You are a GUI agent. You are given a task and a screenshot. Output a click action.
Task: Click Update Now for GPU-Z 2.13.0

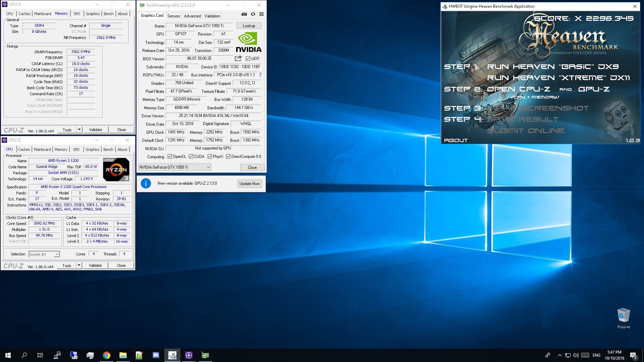click(250, 184)
